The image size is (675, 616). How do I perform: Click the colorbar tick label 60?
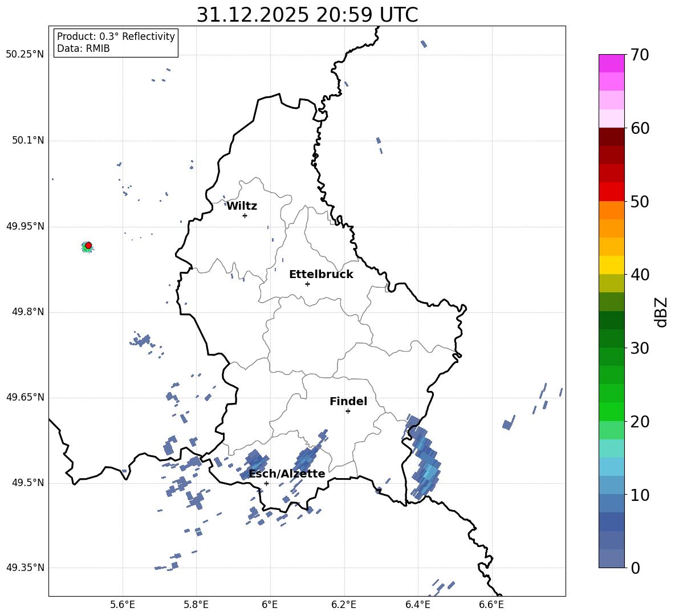(x=640, y=128)
